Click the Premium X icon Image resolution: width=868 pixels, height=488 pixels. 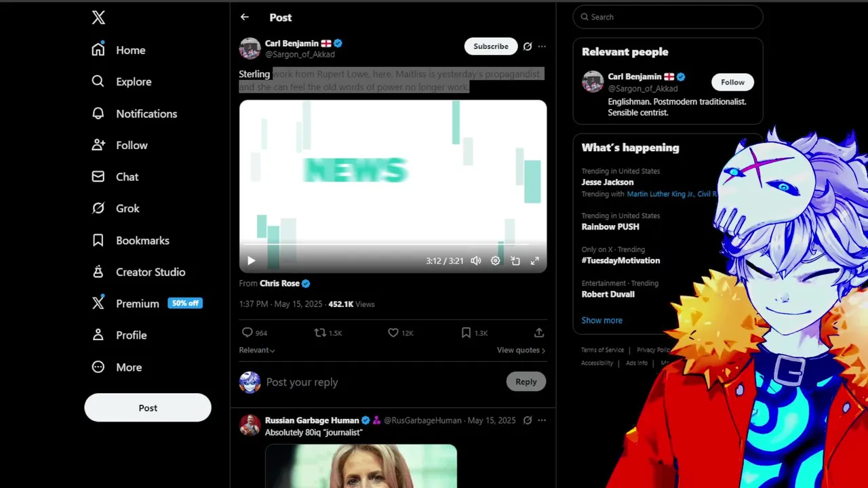pos(98,303)
